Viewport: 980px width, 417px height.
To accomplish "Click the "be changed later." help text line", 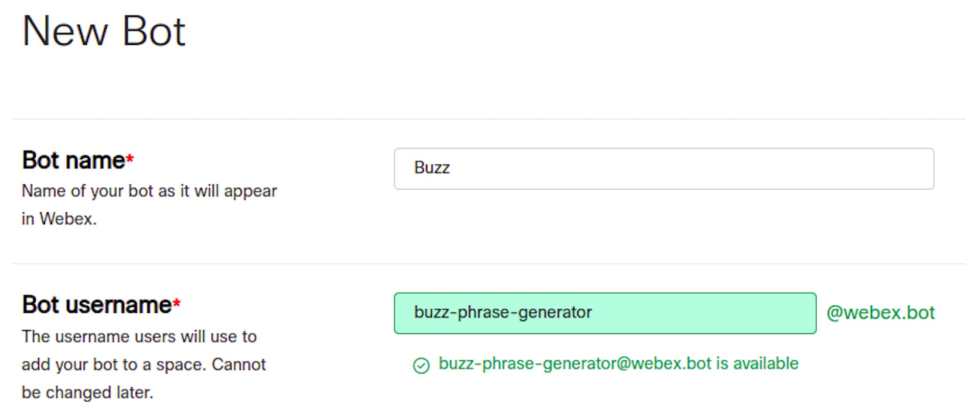I will click(87, 393).
